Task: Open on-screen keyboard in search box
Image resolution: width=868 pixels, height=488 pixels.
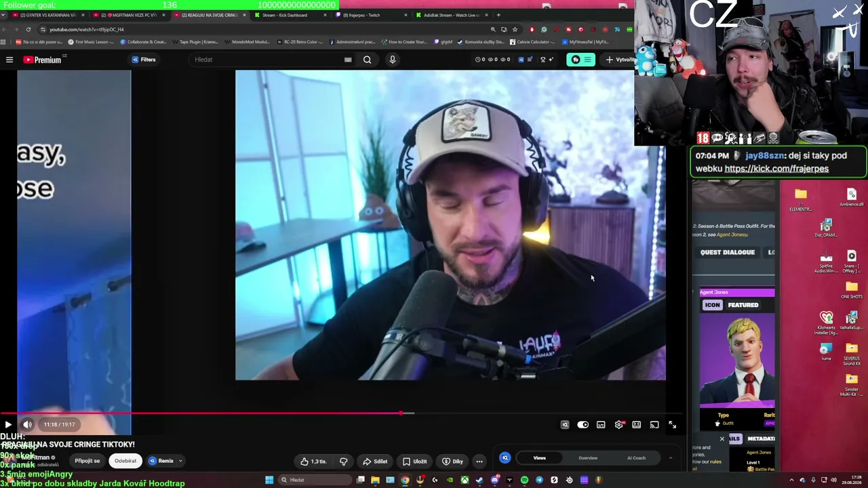Action: click(x=348, y=60)
